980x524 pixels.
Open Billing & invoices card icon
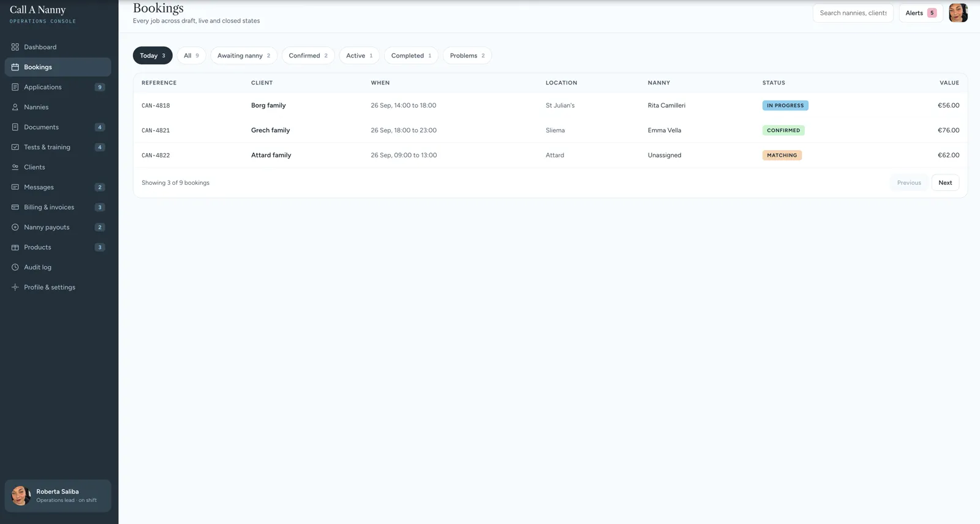tap(15, 207)
